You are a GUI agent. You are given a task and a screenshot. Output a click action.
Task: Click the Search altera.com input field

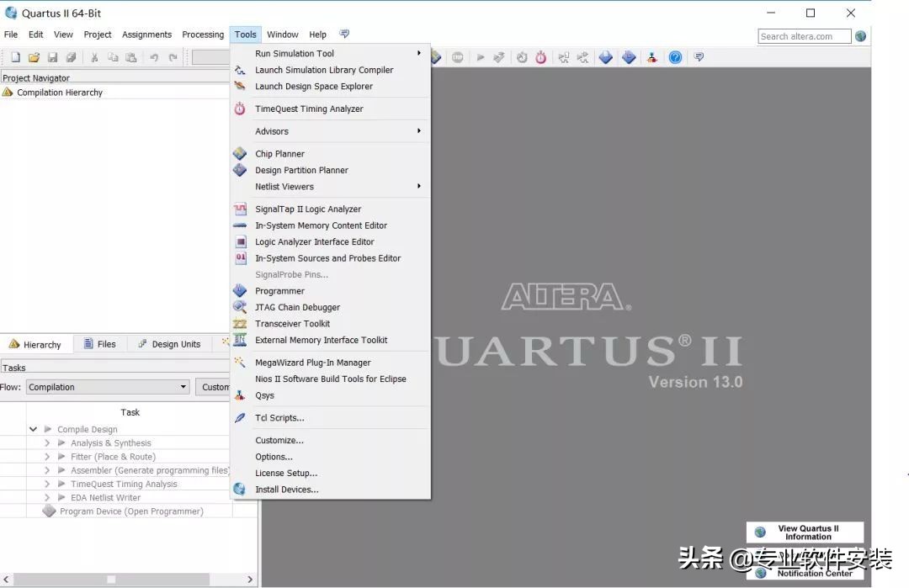(x=804, y=36)
